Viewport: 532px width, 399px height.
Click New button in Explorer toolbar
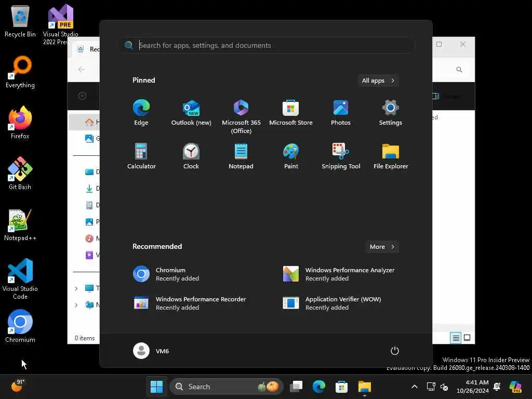(83, 96)
